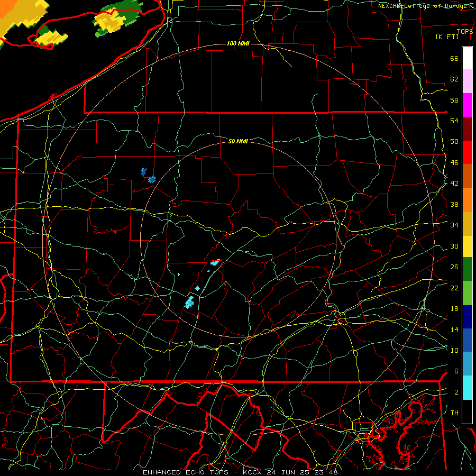Select the burnt orange legend swatch

click(467, 176)
